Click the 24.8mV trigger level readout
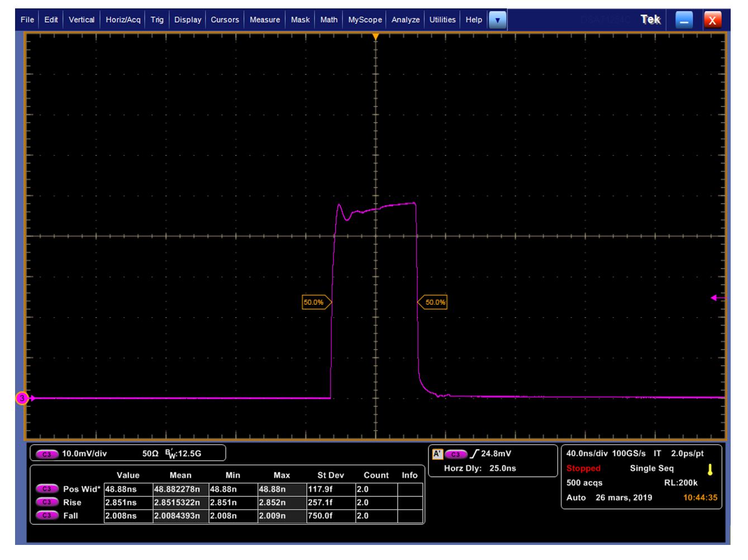748x560 pixels. tap(496, 453)
